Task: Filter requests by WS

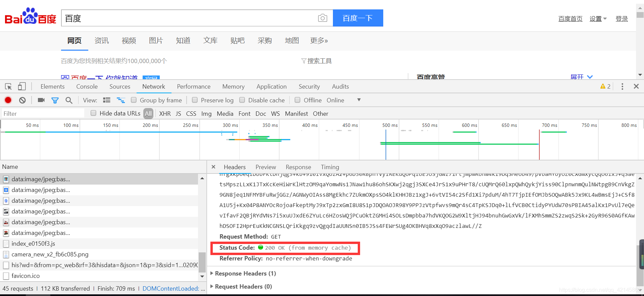Action: [x=276, y=113]
